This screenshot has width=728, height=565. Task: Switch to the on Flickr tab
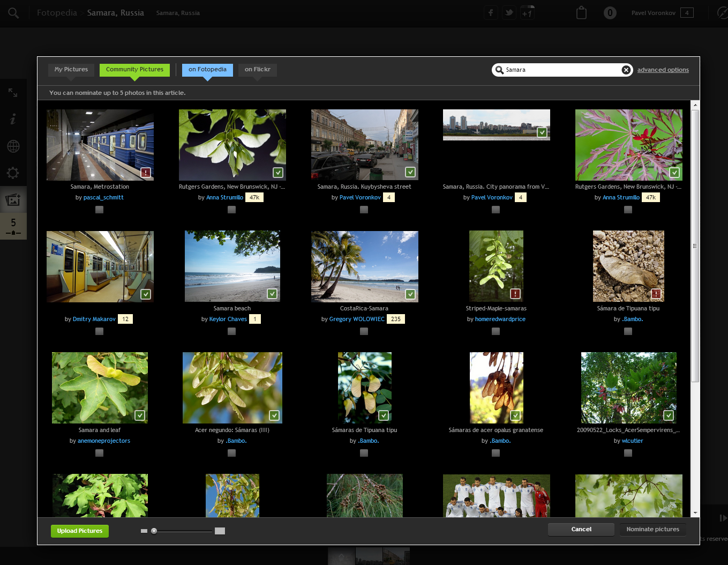[x=257, y=69]
